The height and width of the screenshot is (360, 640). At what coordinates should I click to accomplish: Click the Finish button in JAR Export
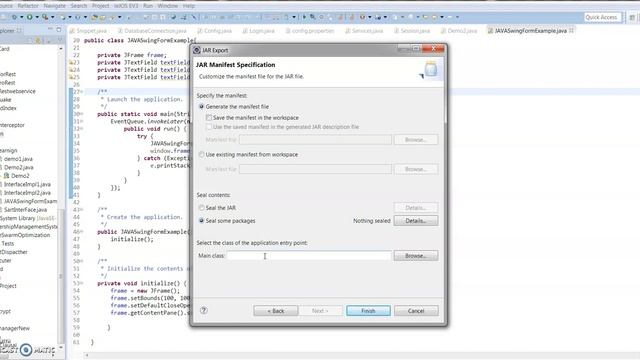(368, 311)
